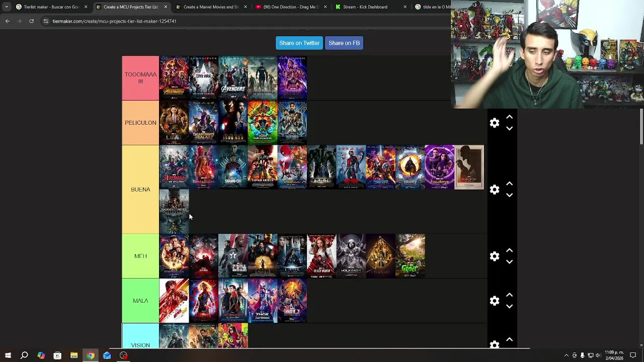Open File Explorer from taskbar
The height and width of the screenshot is (362, 644).
74,355
